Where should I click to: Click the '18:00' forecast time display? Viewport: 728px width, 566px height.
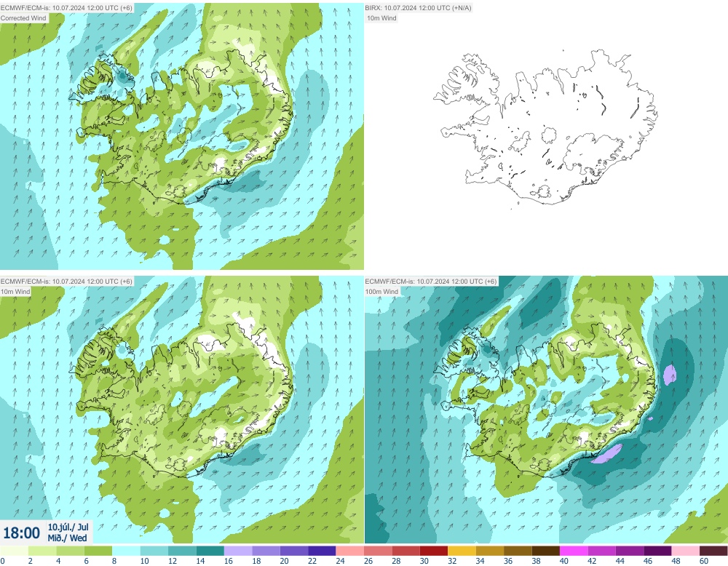coord(21,533)
